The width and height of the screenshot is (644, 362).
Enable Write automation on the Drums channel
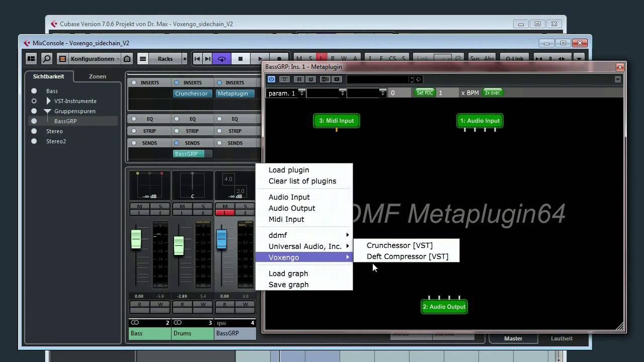(203, 304)
